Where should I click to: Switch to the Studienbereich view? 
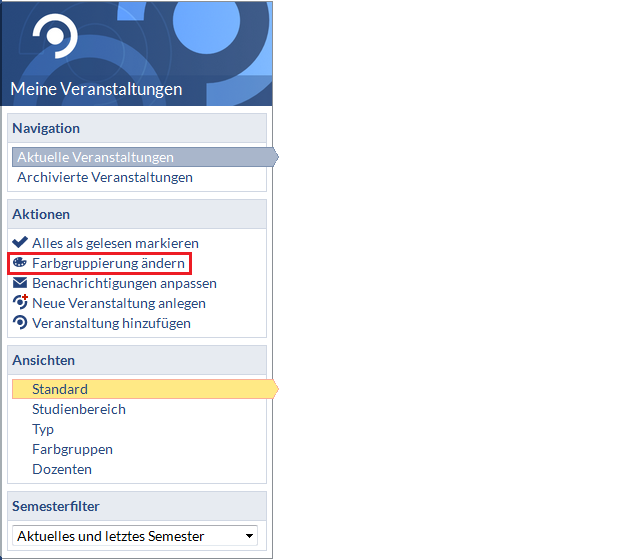tap(79, 409)
